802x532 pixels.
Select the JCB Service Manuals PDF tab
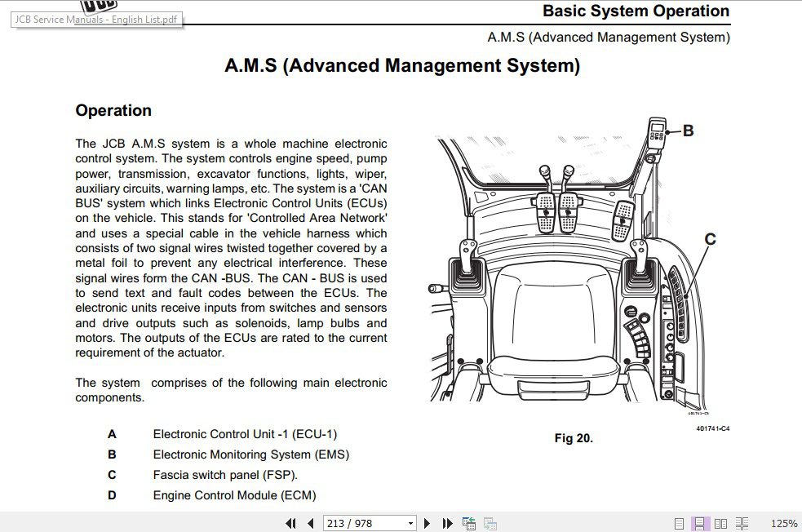pyautogui.click(x=96, y=20)
